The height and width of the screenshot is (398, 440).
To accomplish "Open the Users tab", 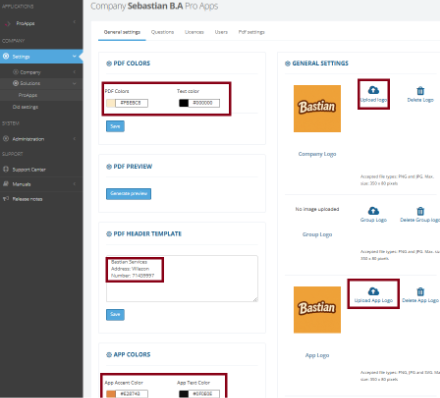I will click(221, 32).
